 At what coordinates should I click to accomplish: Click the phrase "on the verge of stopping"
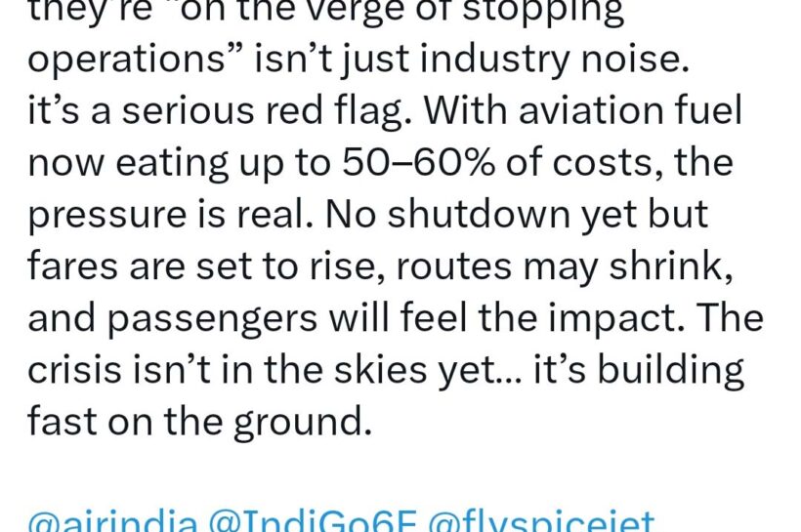410,14
